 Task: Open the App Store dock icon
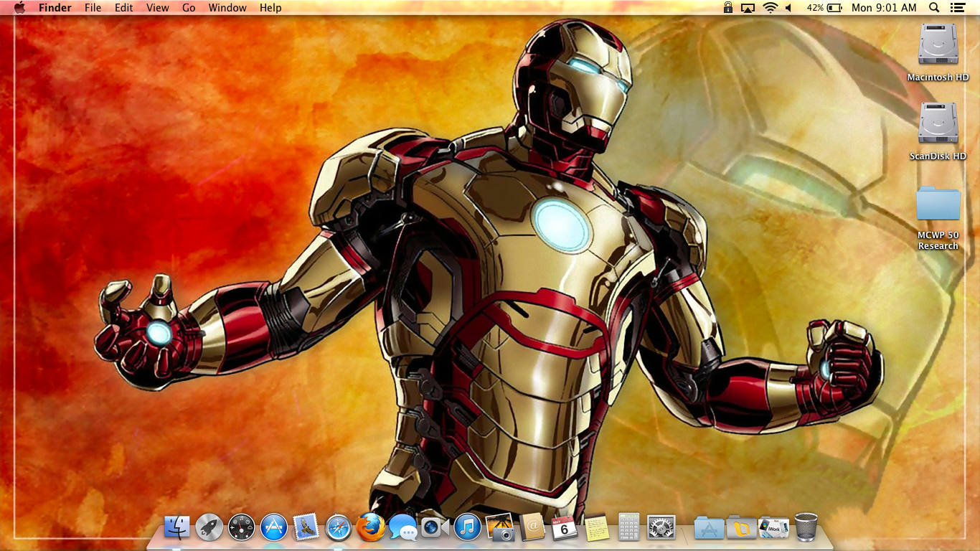[274, 527]
